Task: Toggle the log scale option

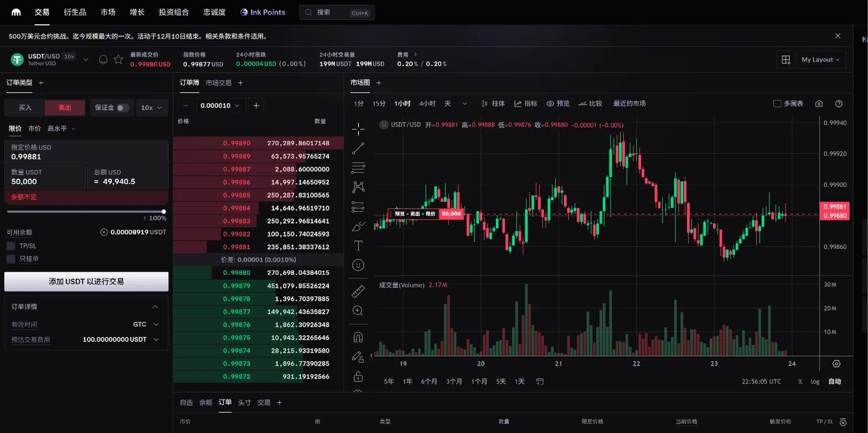Action: click(x=815, y=382)
